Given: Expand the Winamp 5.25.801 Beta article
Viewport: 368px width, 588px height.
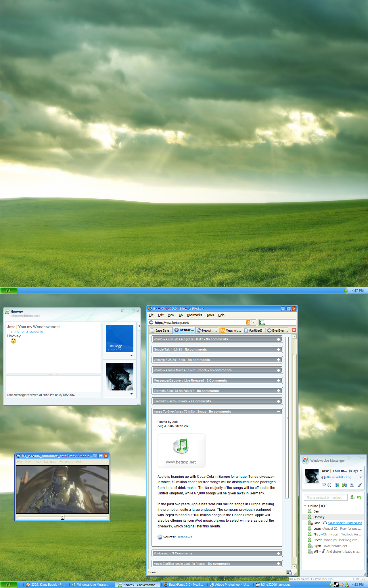Looking at the screenshot, I should tap(278, 360).
